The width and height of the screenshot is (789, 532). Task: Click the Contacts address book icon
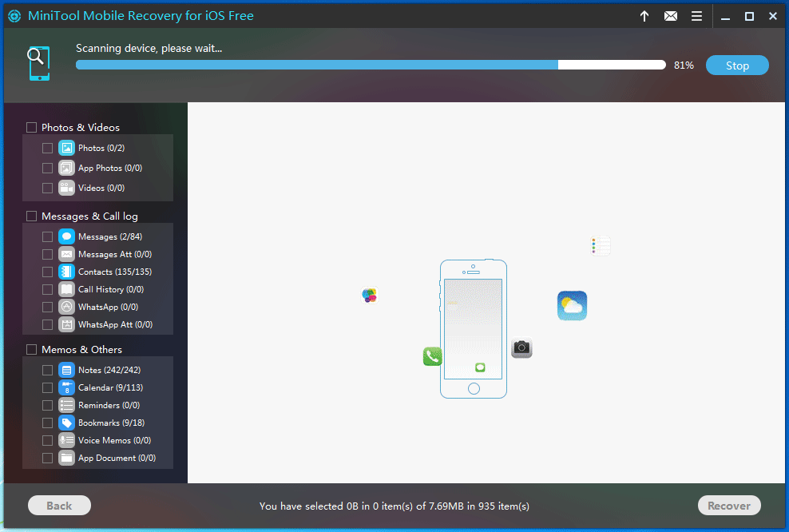point(66,272)
